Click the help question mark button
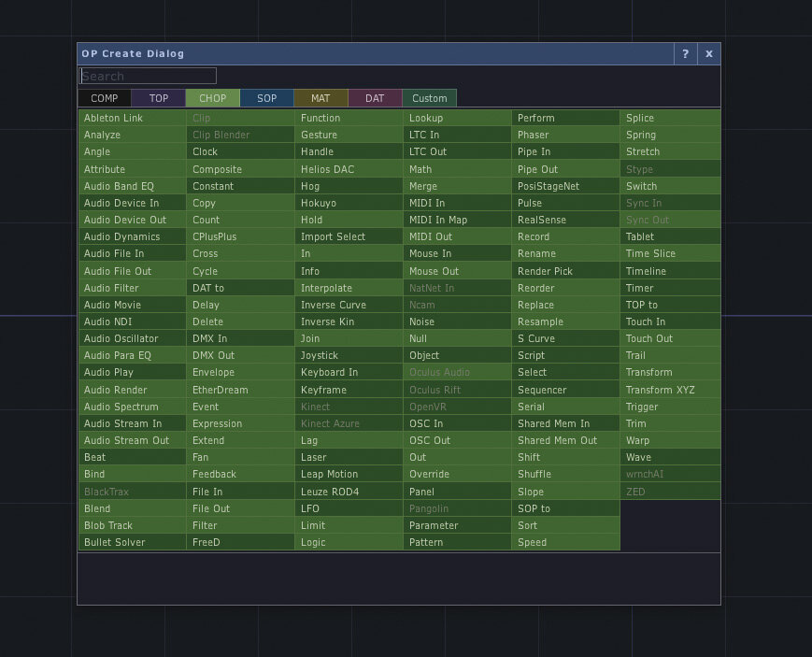The height and width of the screenshot is (657, 812). pos(685,54)
